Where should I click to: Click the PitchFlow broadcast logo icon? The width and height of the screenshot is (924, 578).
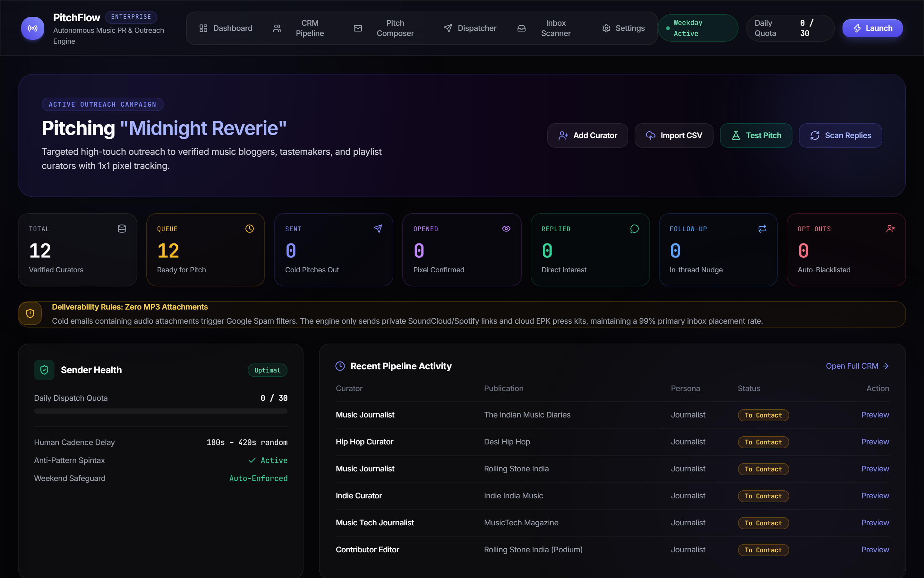tap(33, 28)
